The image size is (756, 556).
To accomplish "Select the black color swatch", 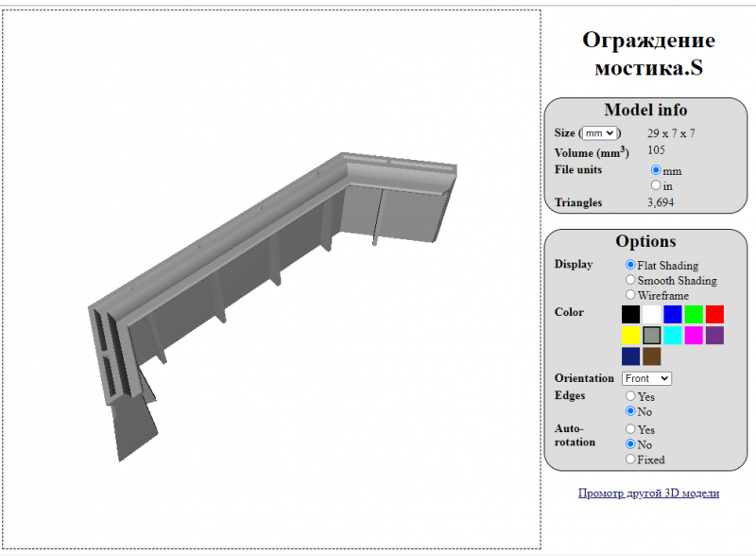I will coord(630,314).
